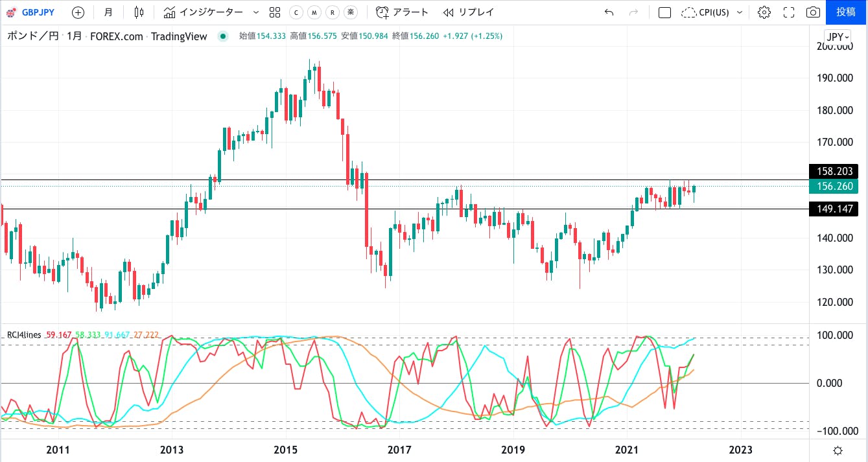Click the add symbol plus icon
The width and height of the screenshot is (868, 462).
(78, 12)
